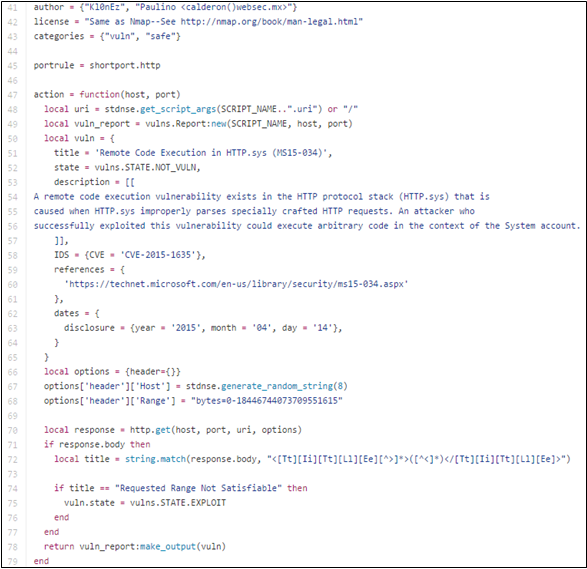The width and height of the screenshot is (587, 569).
Task: Click the technet.microsoft.com ms15-034 reference URL
Action: 237,284
